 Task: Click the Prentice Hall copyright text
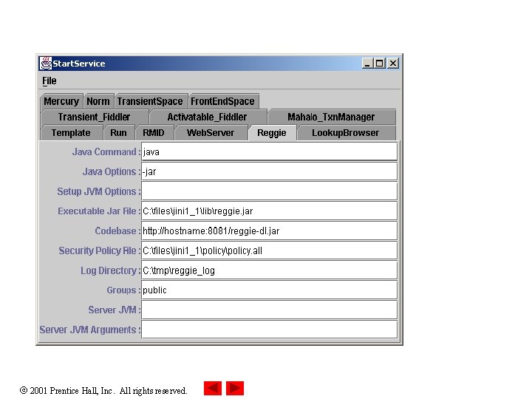tap(103, 391)
